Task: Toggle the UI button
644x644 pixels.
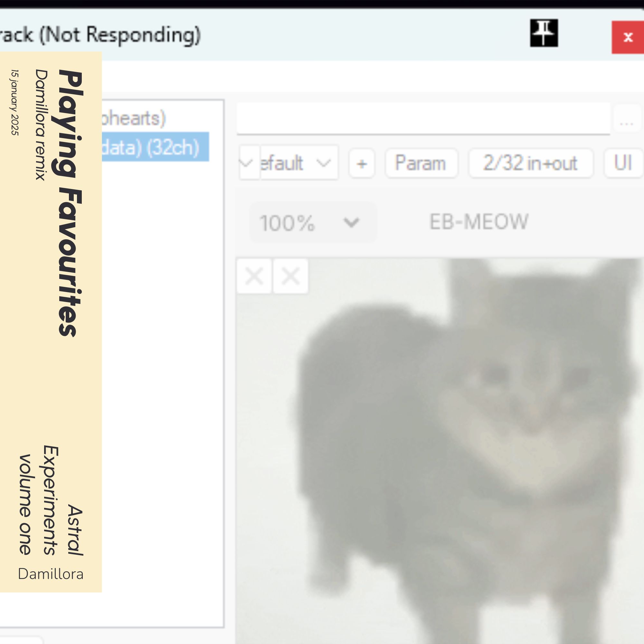Action: coord(623,163)
